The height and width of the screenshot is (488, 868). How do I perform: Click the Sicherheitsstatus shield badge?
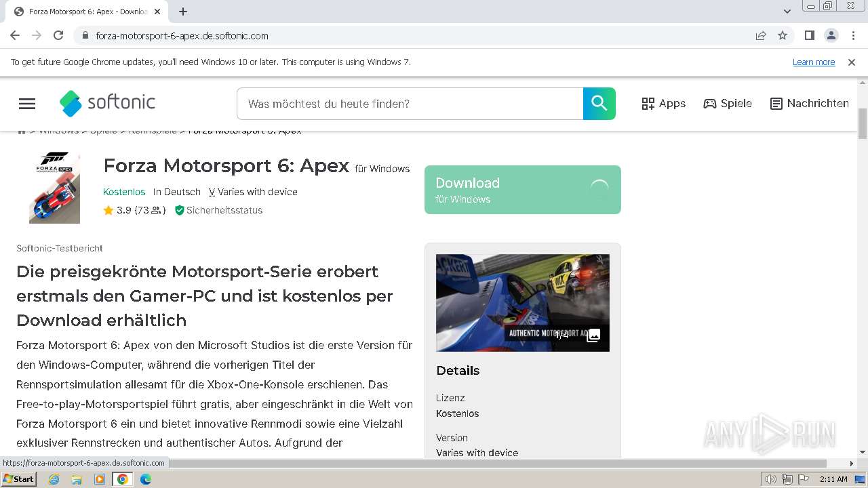point(218,210)
